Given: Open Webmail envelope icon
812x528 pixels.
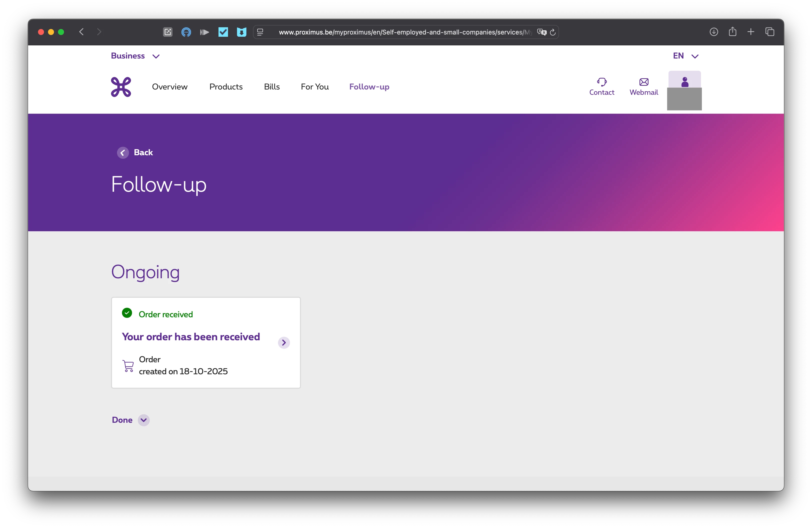Looking at the screenshot, I should point(643,82).
